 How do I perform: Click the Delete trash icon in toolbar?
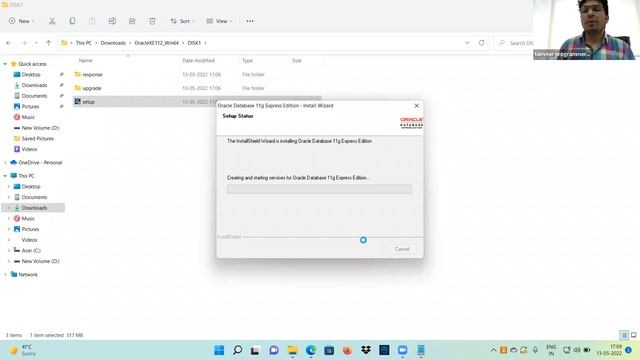click(152, 21)
